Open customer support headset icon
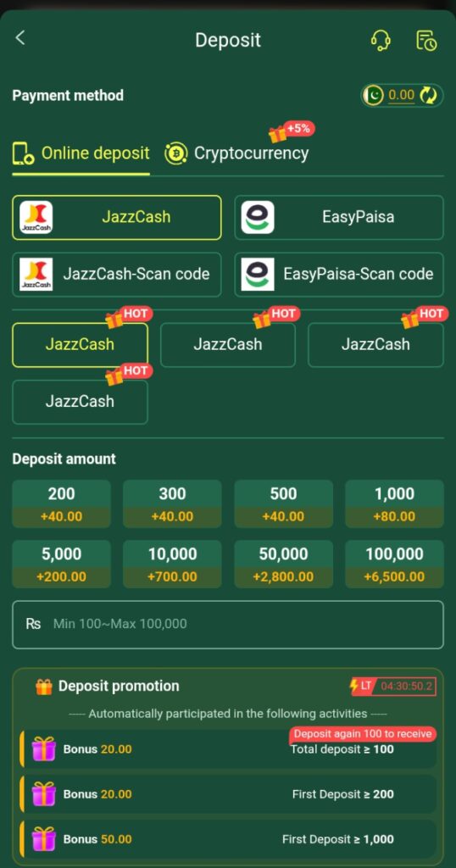Screen dimensions: 456x868 381,41
